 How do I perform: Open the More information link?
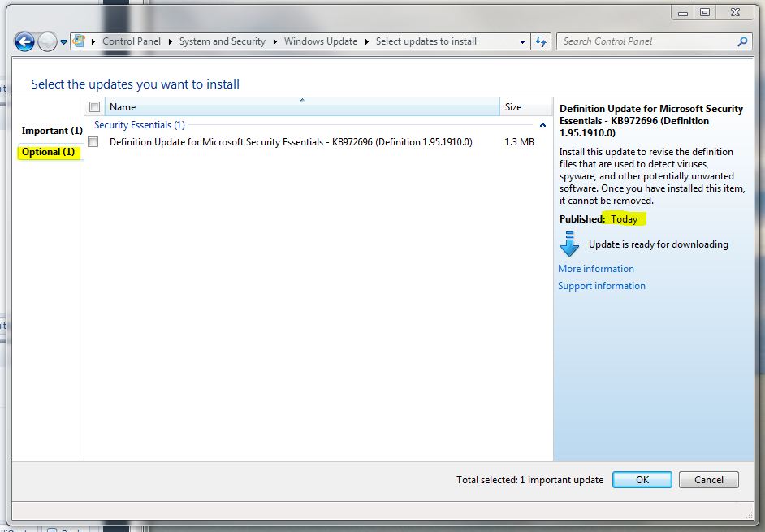(x=596, y=269)
